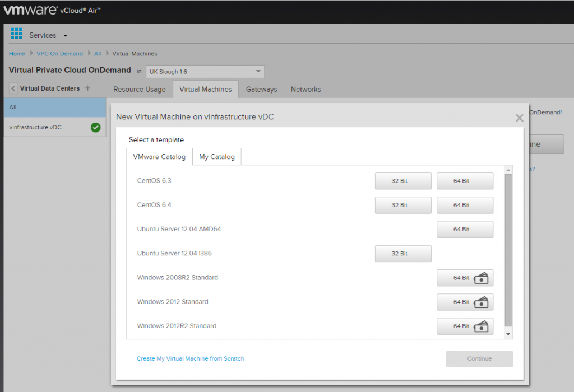Click Ubuntu Server 12.04 AMD64 name
The image size is (574, 392).
point(179,229)
